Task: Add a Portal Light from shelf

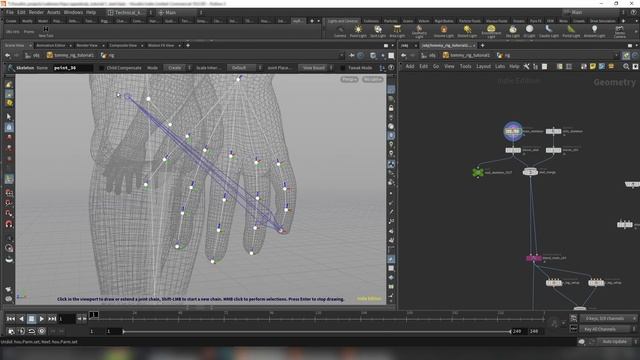Action: (571, 31)
